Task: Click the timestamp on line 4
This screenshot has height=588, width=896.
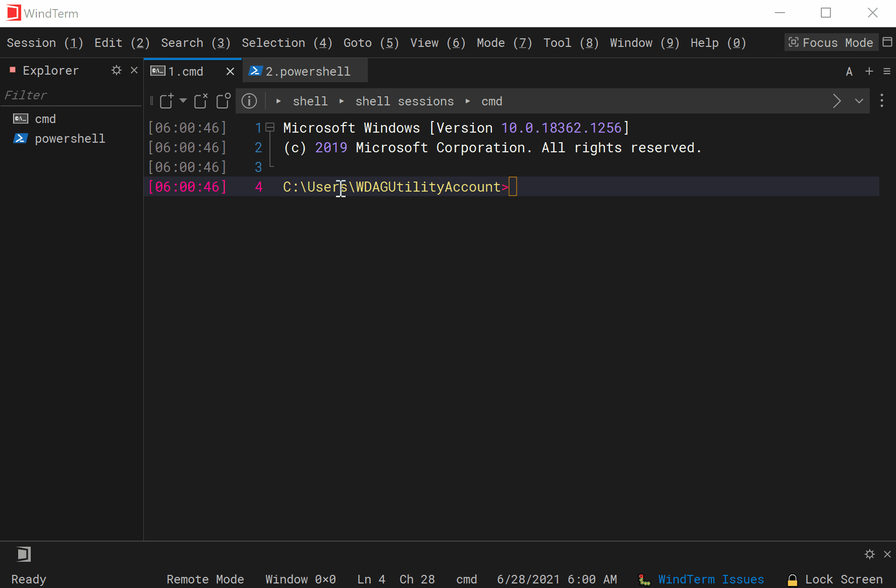Action: [x=187, y=187]
